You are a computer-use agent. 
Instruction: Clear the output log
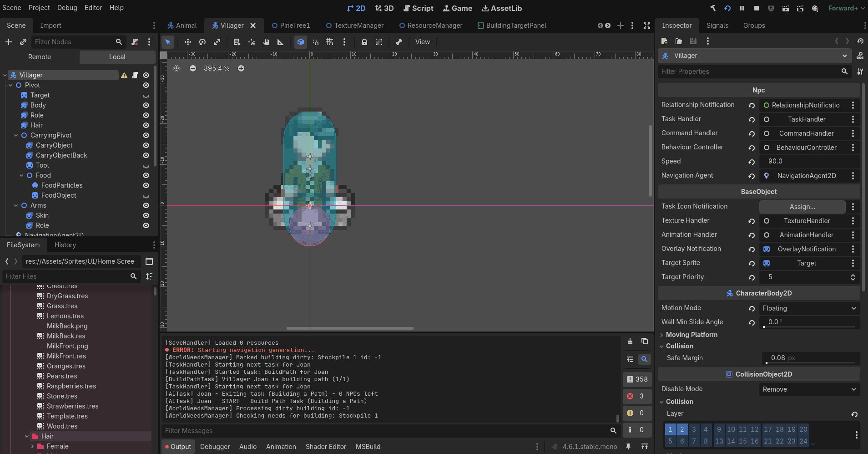630,341
